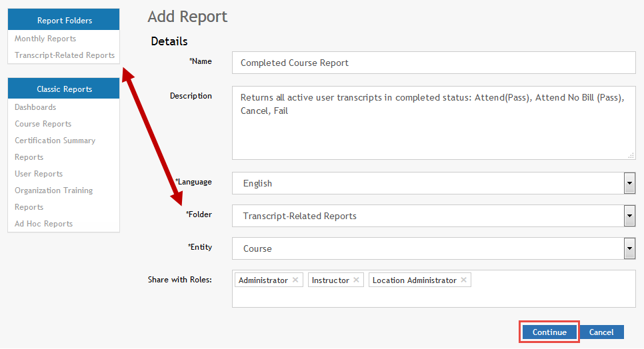The height and width of the screenshot is (349, 644).
Task: Remove the Instructor role tag
Action: click(x=357, y=280)
